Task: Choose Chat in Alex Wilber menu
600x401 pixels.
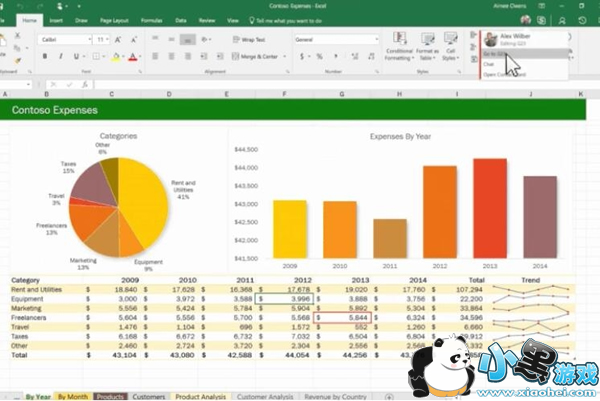Action: 524,64
